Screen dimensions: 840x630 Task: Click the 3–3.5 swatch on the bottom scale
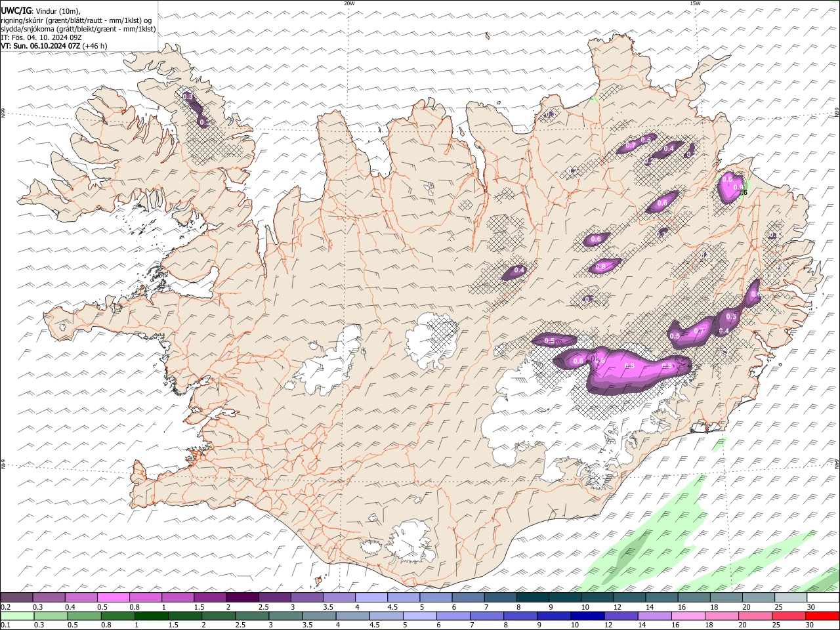pos(285,616)
